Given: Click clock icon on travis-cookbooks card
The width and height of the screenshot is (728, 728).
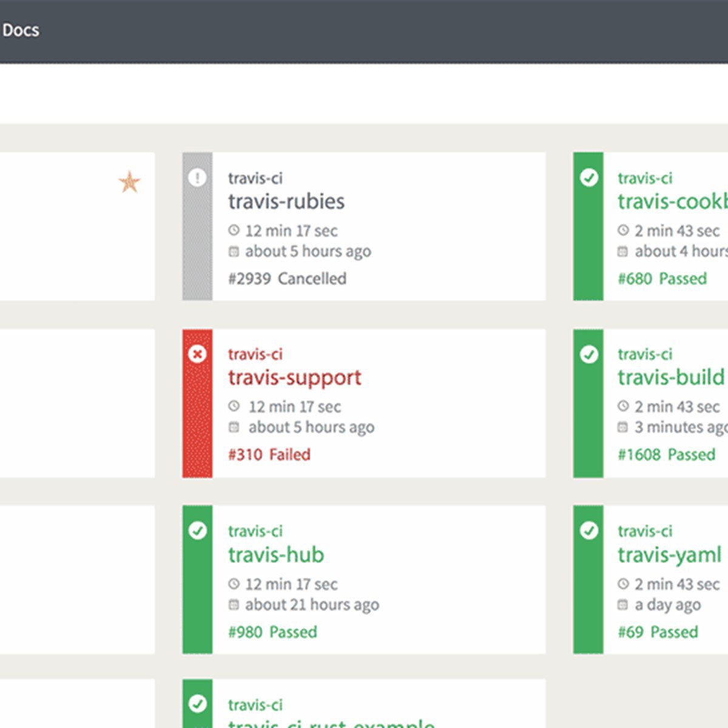Looking at the screenshot, I should pos(623,230).
